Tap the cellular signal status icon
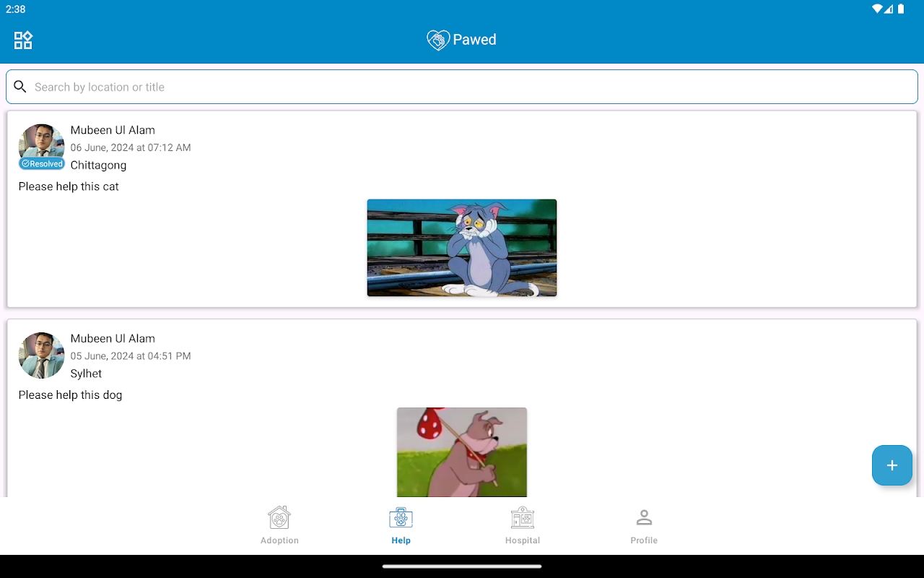Image resolution: width=924 pixels, height=578 pixels. [x=889, y=9]
